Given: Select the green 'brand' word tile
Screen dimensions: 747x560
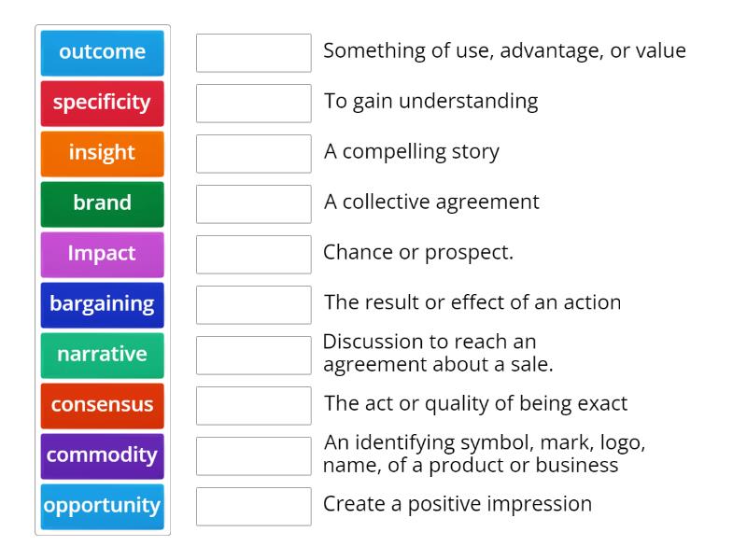Looking at the screenshot, I should [102, 203].
